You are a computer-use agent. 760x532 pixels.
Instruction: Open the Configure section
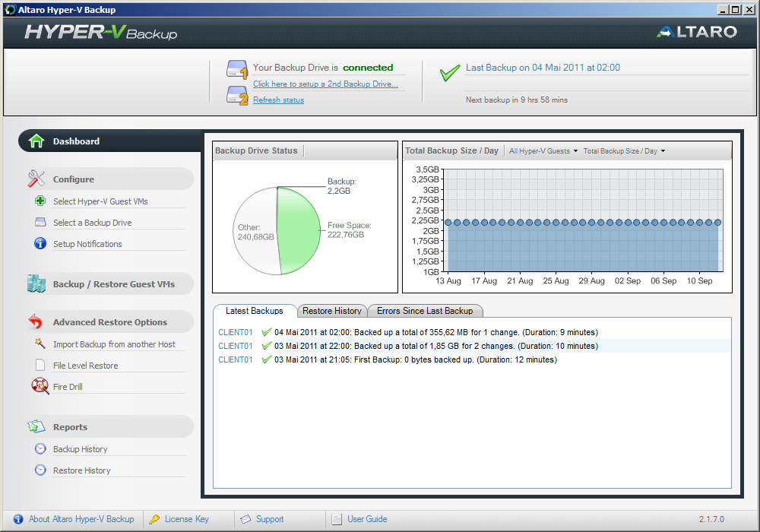coord(110,179)
